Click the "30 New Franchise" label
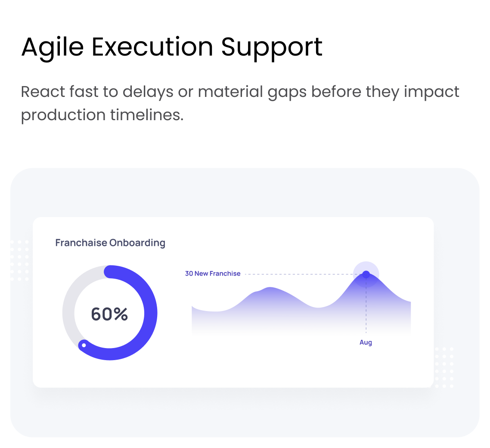 click(x=213, y=274)
